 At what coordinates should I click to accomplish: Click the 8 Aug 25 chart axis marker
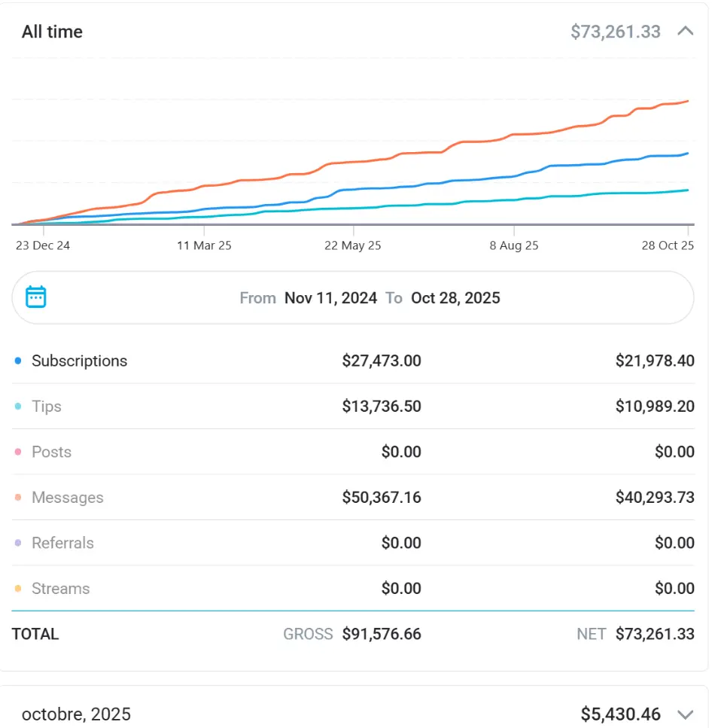click(514, 245)
